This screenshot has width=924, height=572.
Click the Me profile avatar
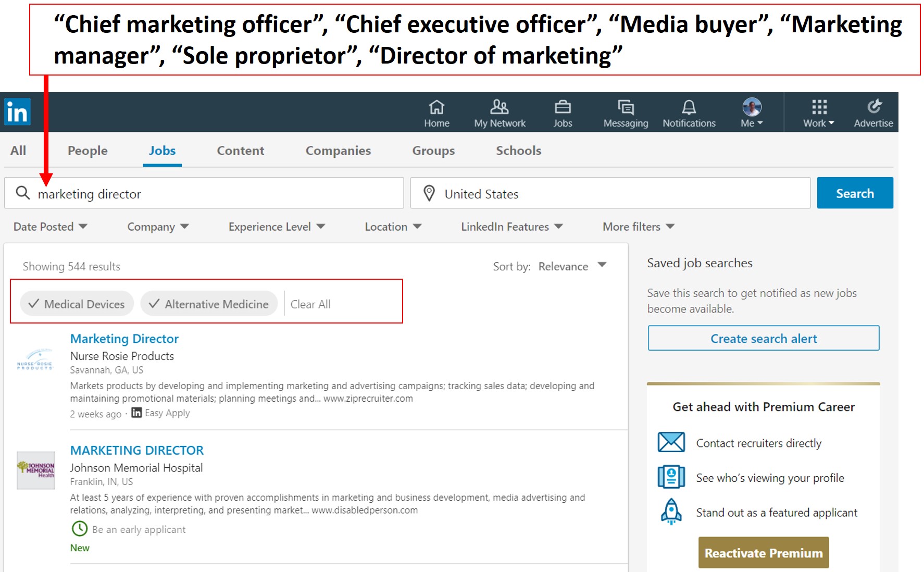click(752, 107)
